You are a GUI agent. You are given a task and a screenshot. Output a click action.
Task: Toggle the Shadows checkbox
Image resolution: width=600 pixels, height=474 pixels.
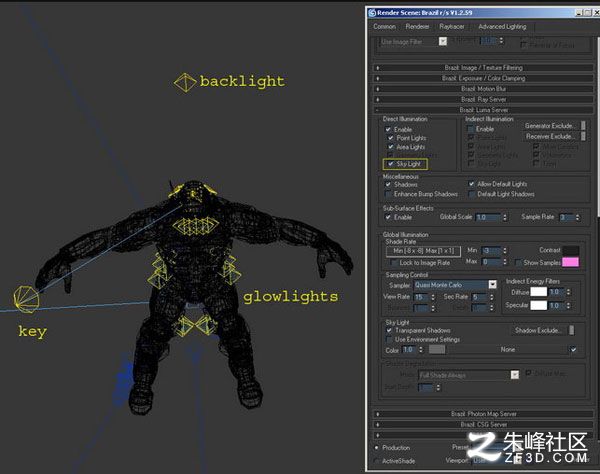coord(388,184)
